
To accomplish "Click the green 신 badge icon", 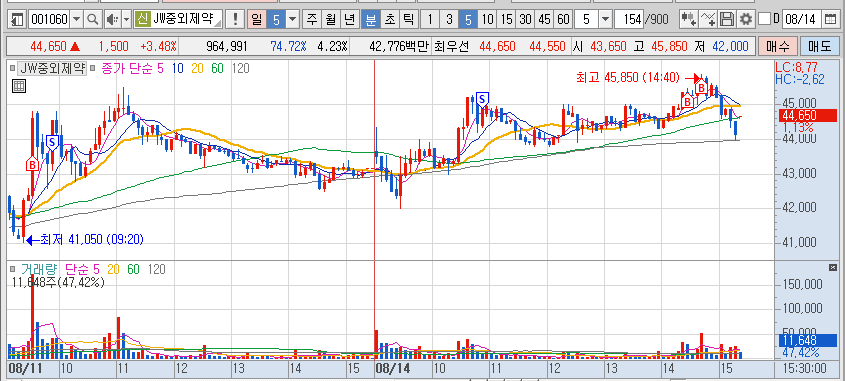I will [142, 20].
